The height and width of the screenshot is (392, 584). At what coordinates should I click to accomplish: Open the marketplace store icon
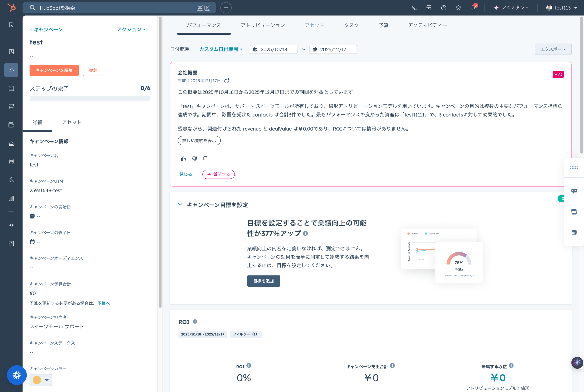coord(429,8)
